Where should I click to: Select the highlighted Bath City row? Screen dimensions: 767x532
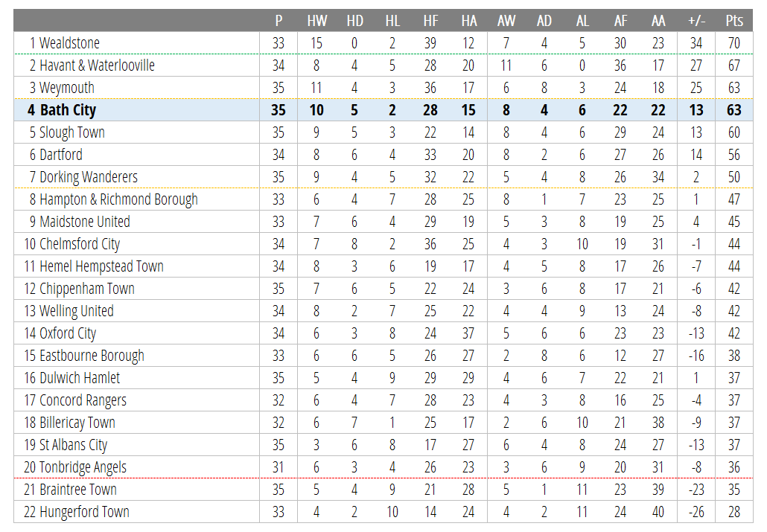(x=383, y=110)
